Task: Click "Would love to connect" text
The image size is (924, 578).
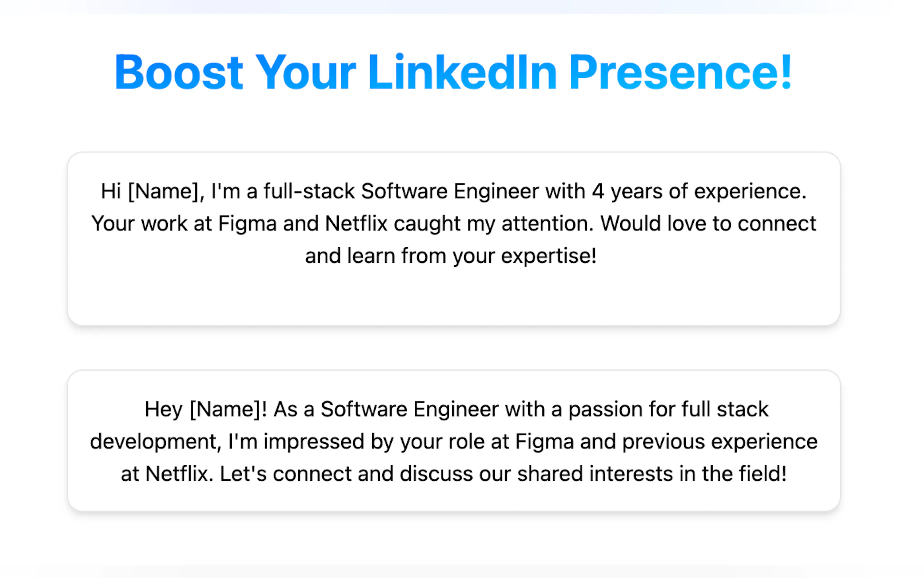Action: 708,223
